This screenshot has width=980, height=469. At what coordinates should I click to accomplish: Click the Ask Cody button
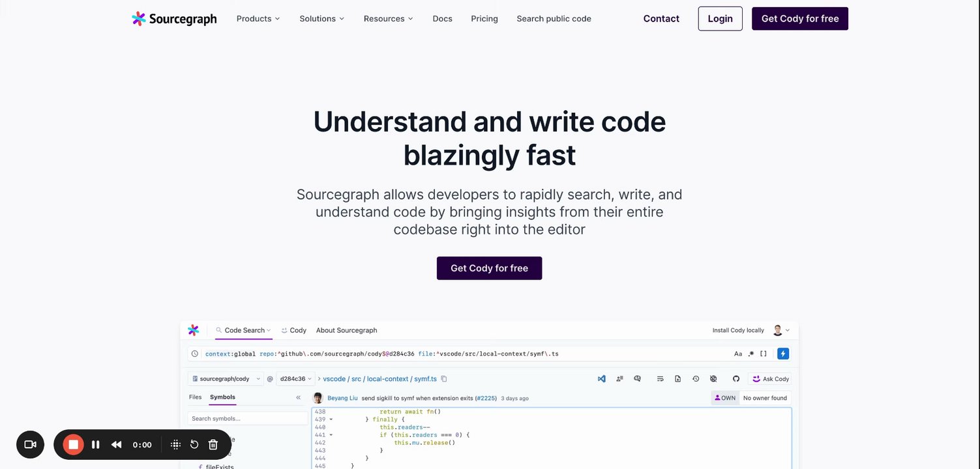(770, 378)
